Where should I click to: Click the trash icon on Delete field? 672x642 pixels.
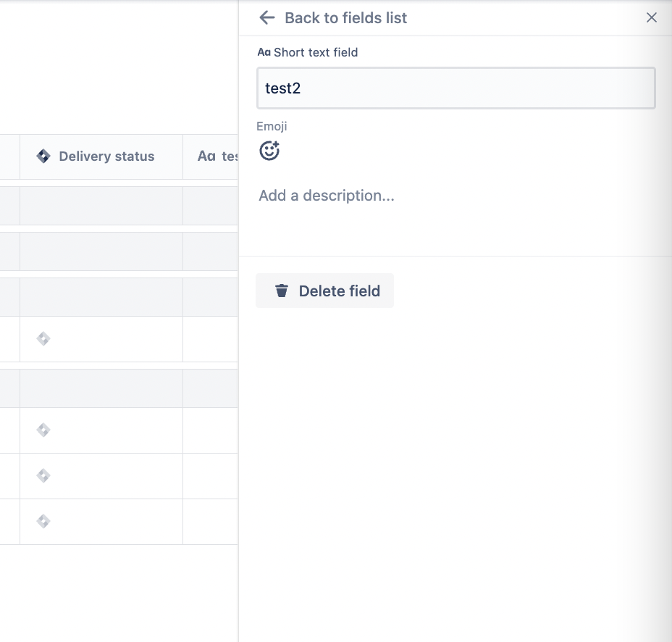pyautogui.click(x=281, y=291)
